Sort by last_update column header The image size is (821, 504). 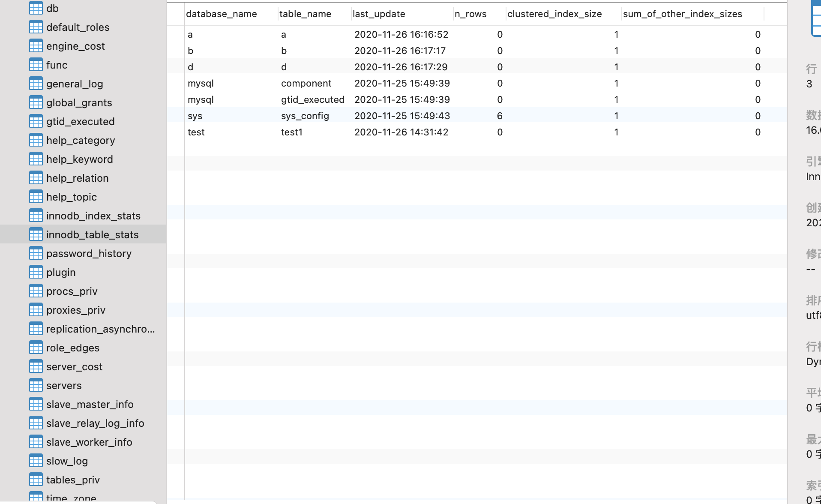pyautogui.click(x=379, y=14)
